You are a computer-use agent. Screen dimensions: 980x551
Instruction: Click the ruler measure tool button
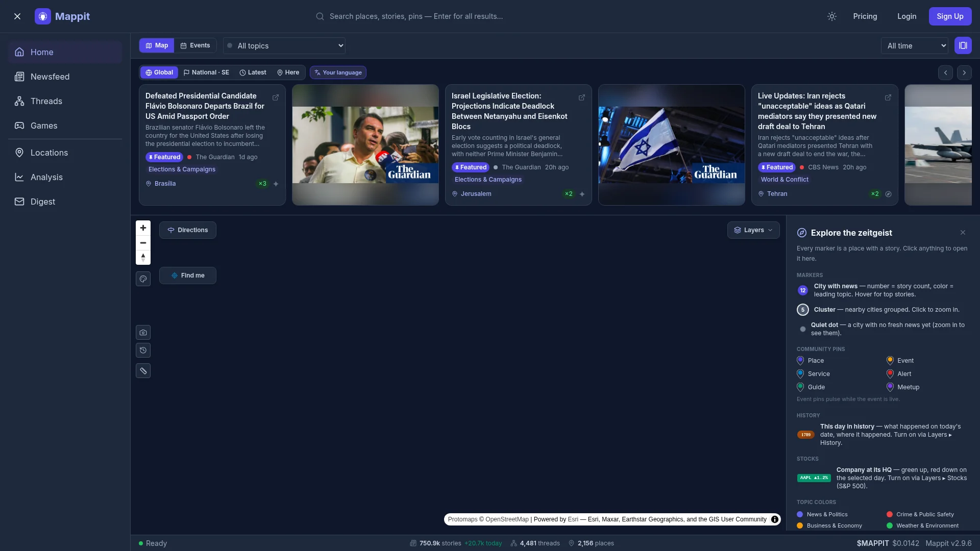click(x=143, y=371)
